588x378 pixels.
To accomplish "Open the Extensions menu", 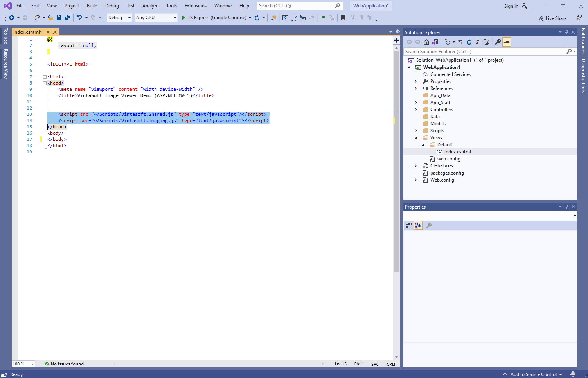I will (x=196, y=6).
